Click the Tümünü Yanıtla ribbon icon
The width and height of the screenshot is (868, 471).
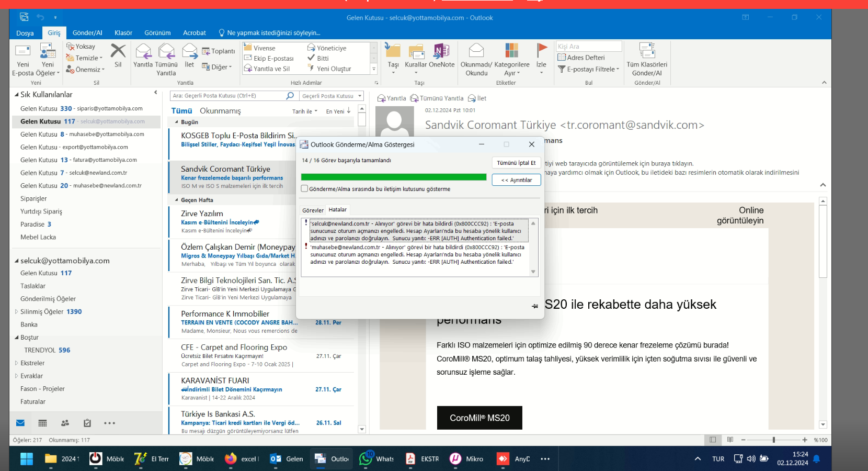[x=166, y=51]
